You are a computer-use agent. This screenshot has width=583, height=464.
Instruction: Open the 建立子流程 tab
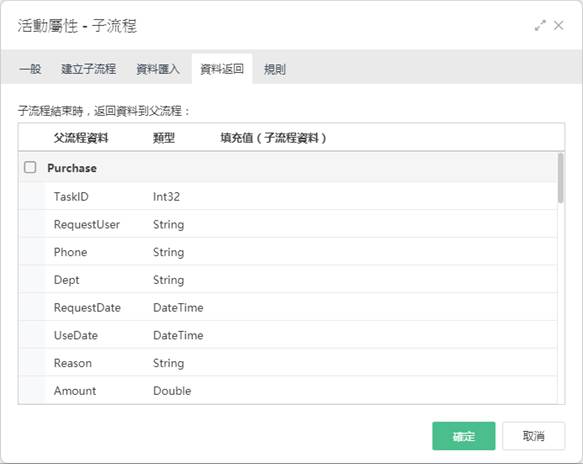click(89, 69)
